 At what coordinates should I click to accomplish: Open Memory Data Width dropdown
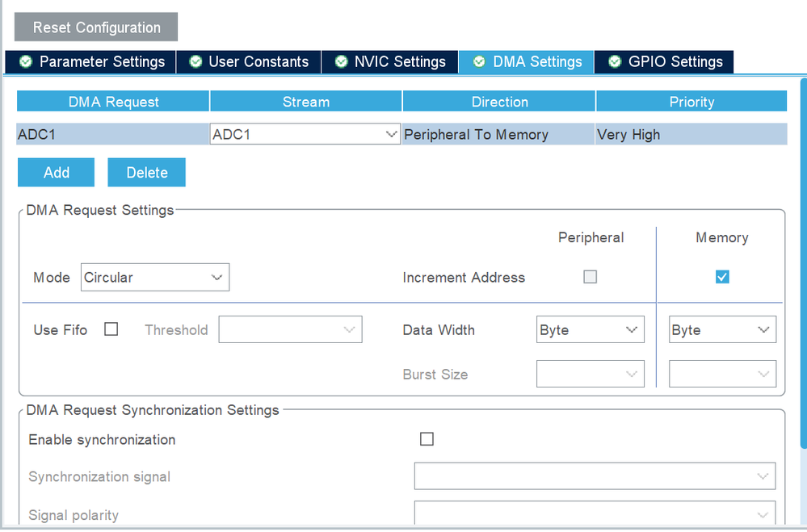pyautogui.click(x=723, y=329)
